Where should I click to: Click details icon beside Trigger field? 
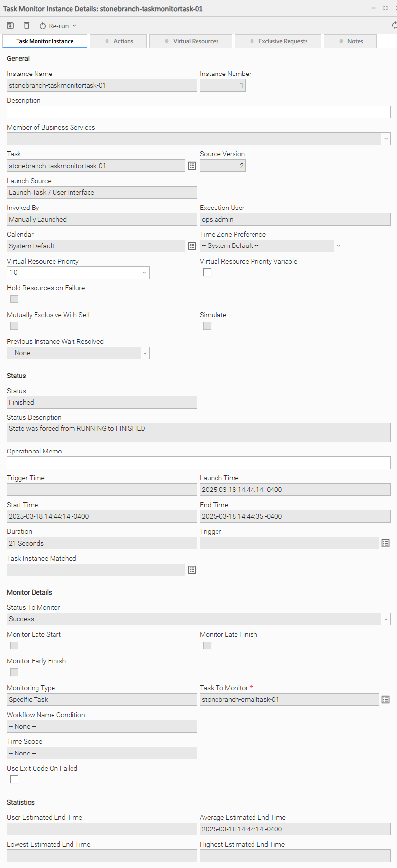pyautogui.click(x=386, y=544)
